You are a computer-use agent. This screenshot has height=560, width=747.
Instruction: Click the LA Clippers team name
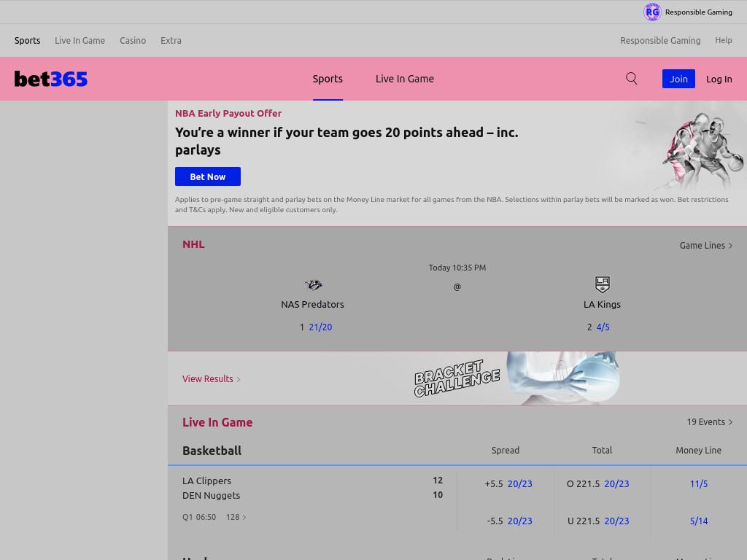[206, 481]
